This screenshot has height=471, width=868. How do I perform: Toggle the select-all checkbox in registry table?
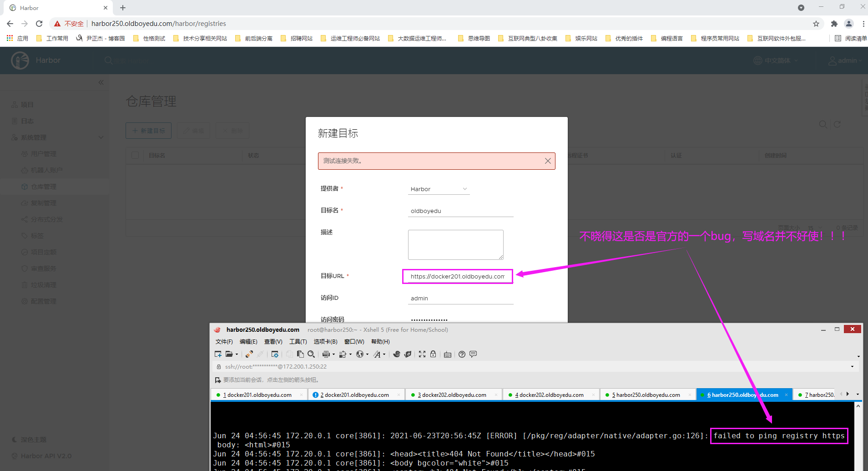click(135, 155)
